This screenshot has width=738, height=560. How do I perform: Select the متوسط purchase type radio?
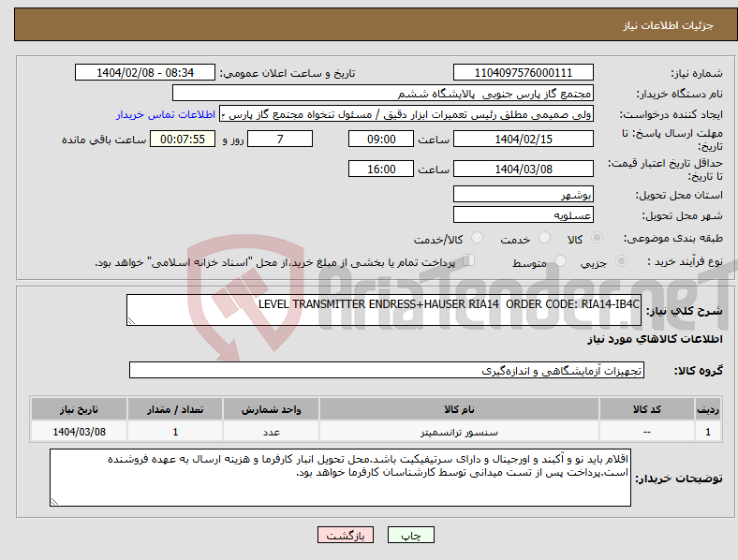point(560,260)
